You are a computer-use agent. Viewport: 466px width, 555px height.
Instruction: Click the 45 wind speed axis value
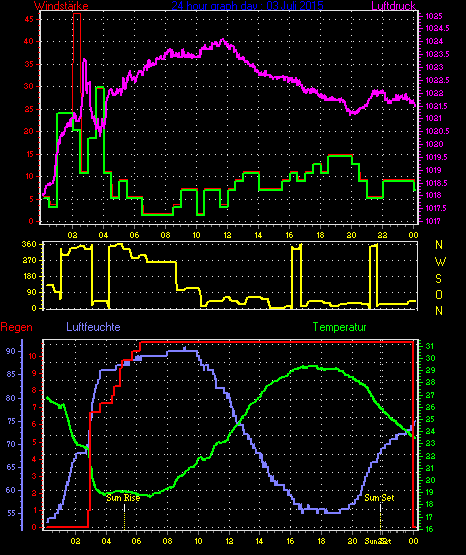point(29,19)
